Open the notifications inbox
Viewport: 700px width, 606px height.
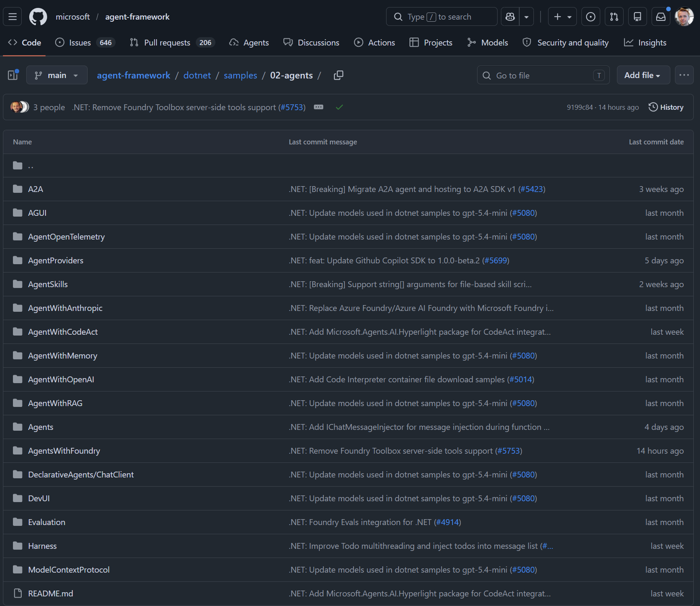[661, 17]
